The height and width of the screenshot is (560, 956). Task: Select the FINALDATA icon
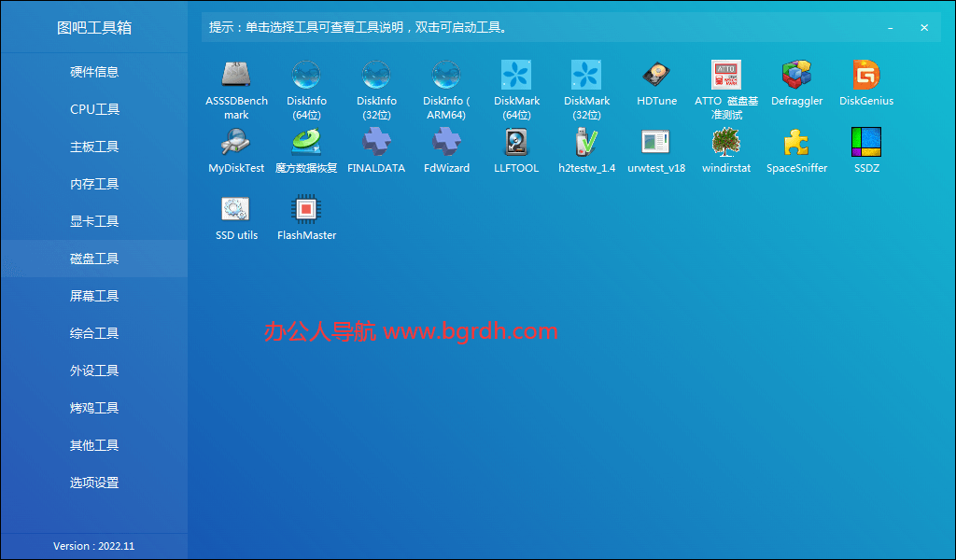click(x=376, y=141)
